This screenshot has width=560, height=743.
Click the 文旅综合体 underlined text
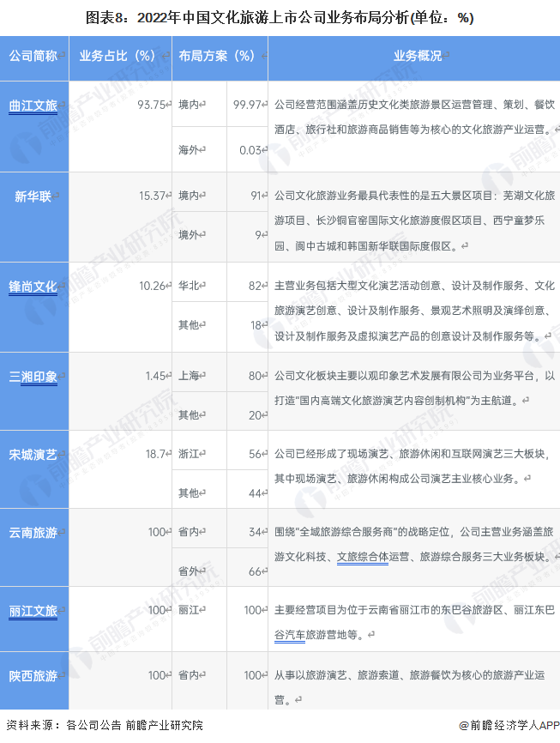[363, 557]
